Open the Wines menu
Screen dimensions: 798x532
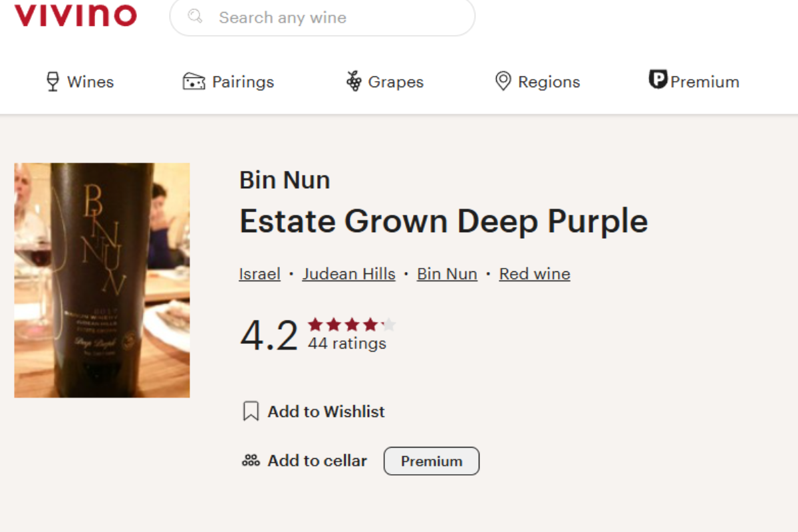tap(80, 82)
